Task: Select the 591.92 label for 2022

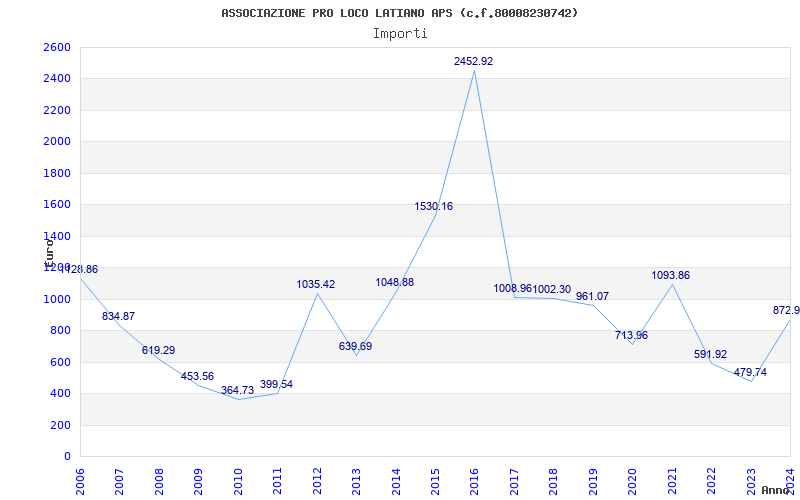Action: tap(710, 355)
